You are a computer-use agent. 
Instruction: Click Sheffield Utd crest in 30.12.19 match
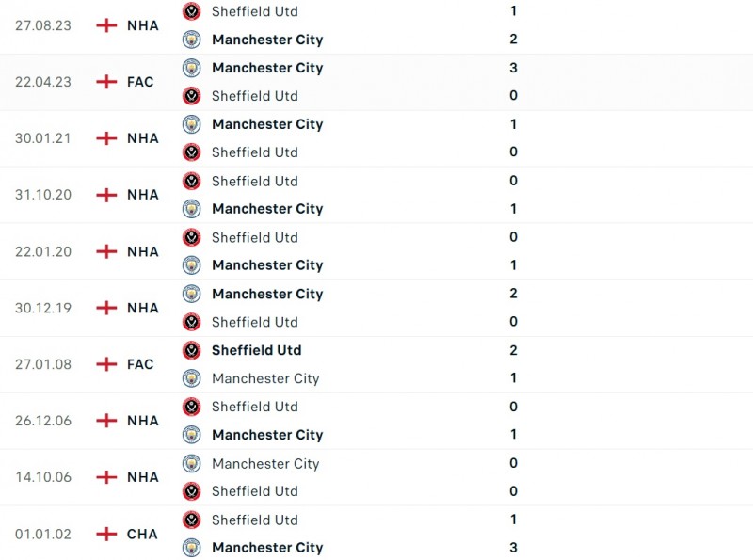click(x=192, y=322)
